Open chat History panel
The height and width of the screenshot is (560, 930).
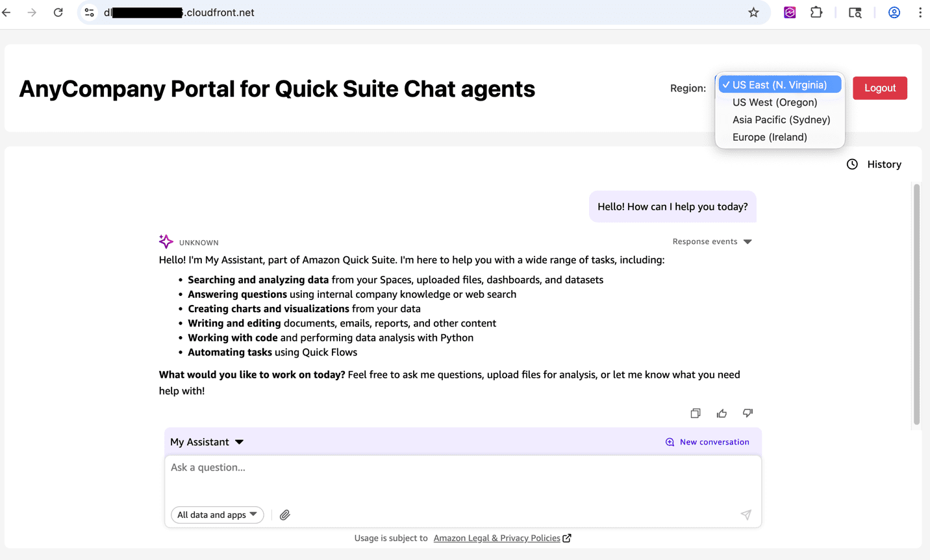coord(874,164)
